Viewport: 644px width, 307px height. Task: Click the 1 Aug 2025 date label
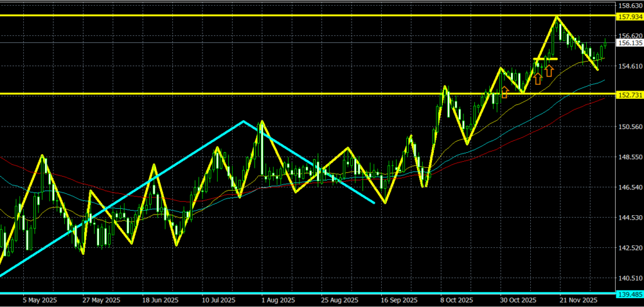click(x=278, y=300)
